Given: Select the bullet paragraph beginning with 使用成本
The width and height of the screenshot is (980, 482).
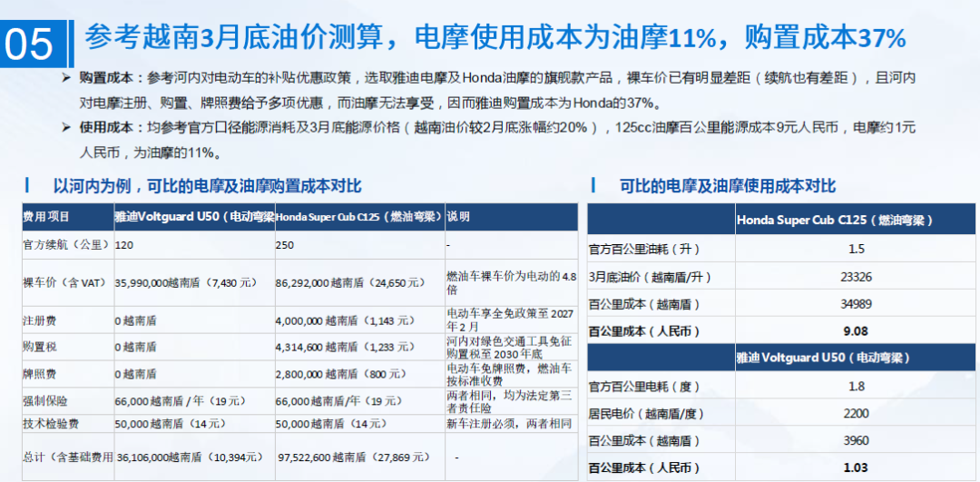Looking at the screenshot, I should (489, 140).
